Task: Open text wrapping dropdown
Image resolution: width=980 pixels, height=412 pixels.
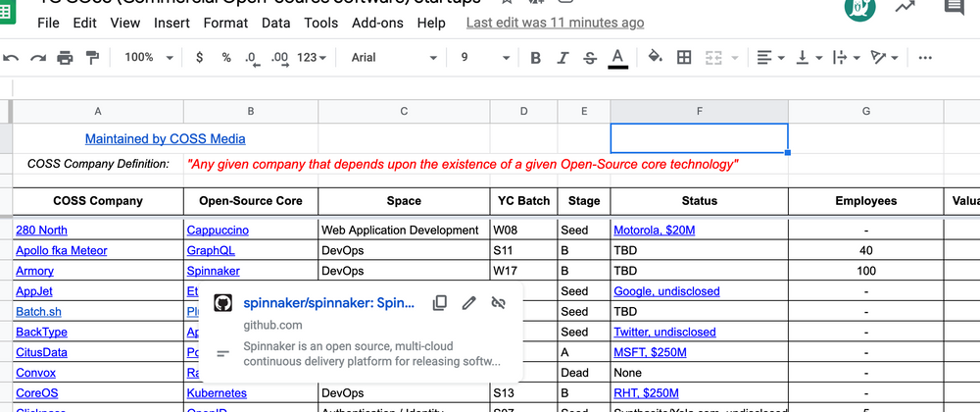Action: (x=847, y=58)
